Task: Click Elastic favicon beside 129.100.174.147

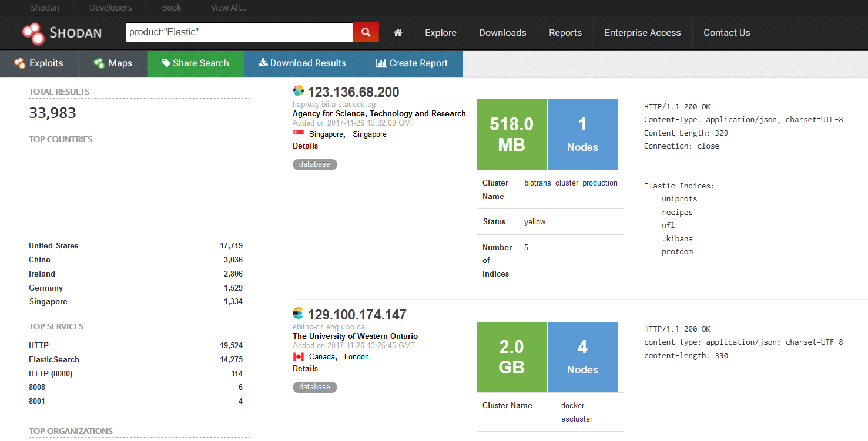Action: [x=299, y=314]
